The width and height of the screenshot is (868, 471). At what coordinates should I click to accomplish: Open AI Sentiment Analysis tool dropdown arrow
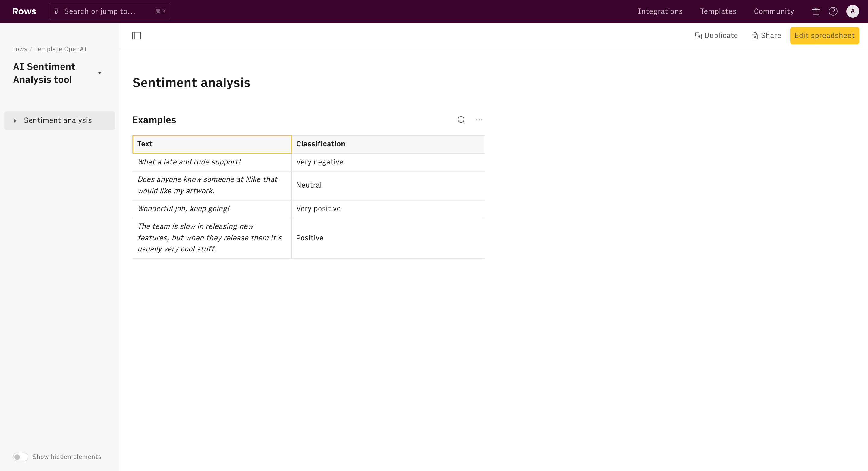tap(100, 73)
